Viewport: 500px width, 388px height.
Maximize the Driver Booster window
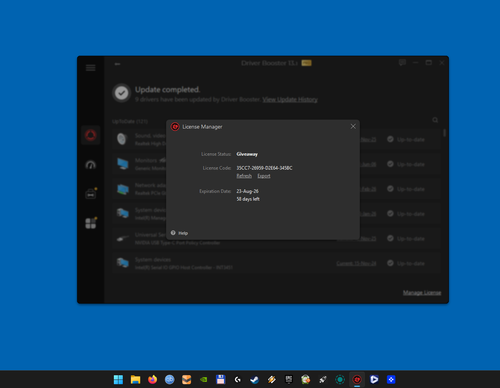pos(429,62)
